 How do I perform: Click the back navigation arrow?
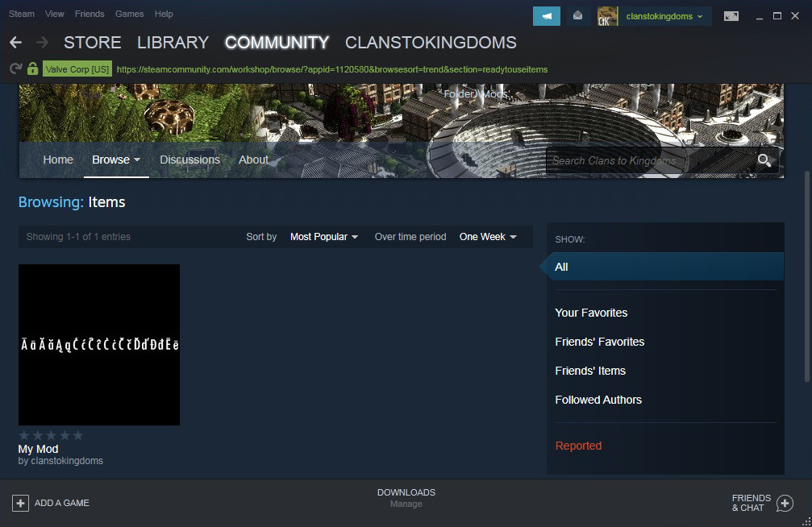tap(16, 43)
